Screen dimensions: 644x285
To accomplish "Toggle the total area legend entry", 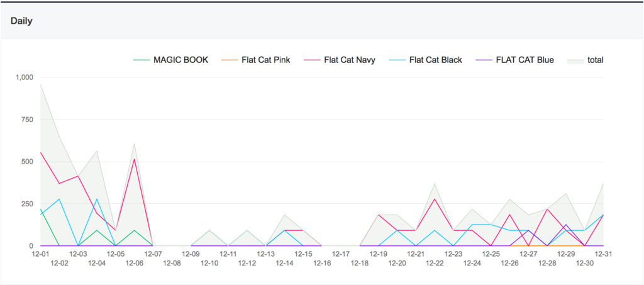I will pyautogui.click(x=586, y=60).
